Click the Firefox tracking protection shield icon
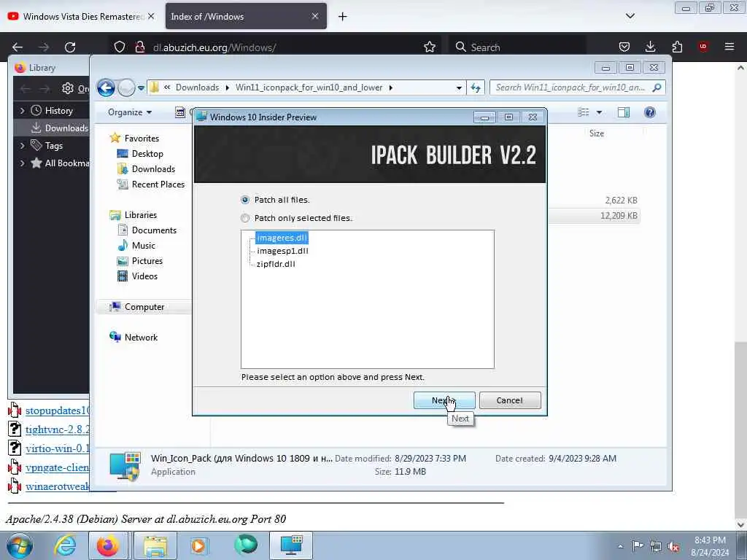 click(120, 47)
